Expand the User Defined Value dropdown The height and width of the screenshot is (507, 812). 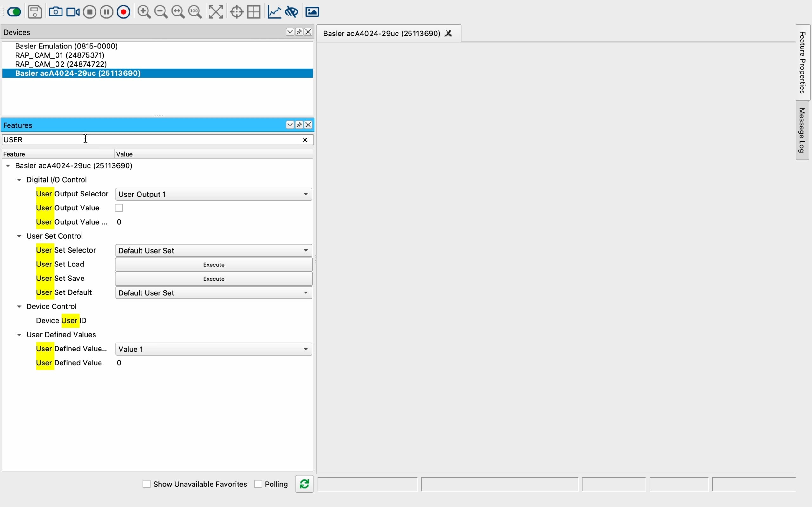pos(304,349)
